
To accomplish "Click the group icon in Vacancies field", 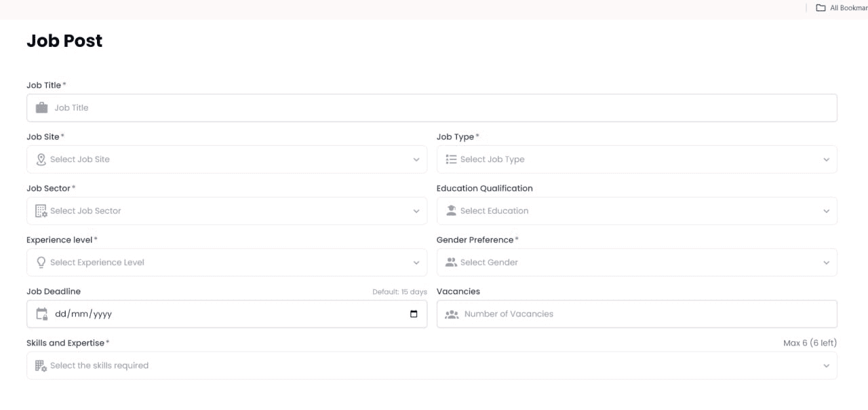I will click(452, 314).
